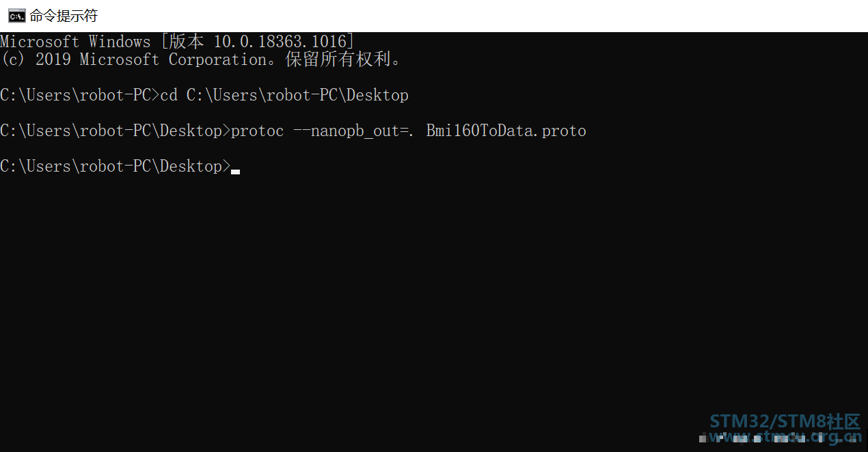Click the STM32/STM8社区 watermark logo

[785, 421]
